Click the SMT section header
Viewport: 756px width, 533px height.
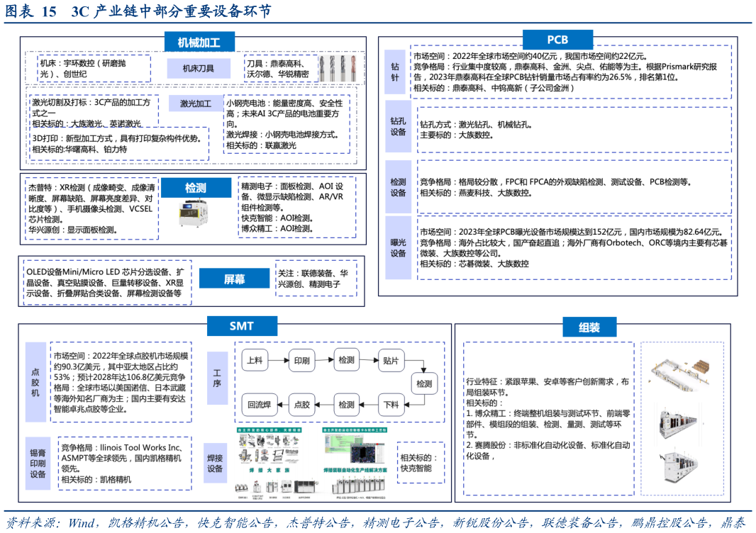point(241,326)
